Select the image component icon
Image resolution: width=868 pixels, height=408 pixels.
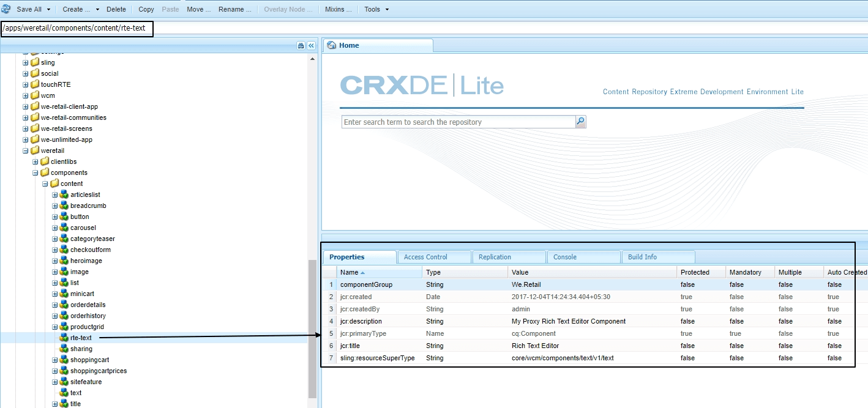[x=63, y=272]
